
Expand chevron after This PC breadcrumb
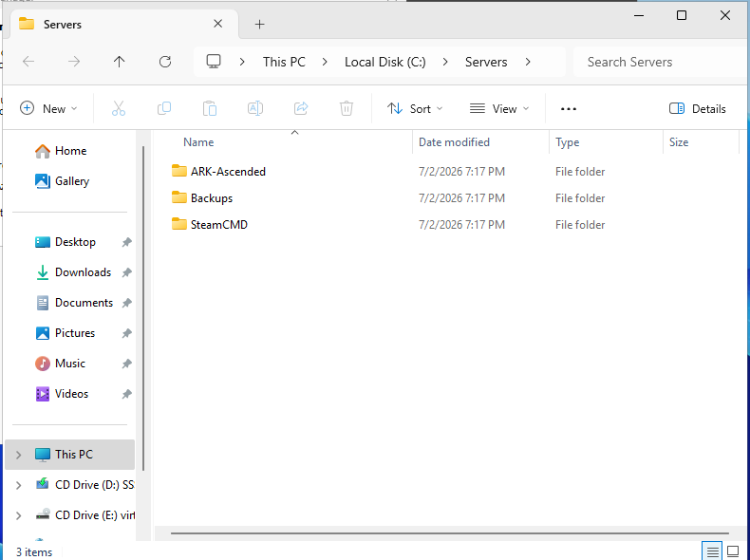coord(325,62)
